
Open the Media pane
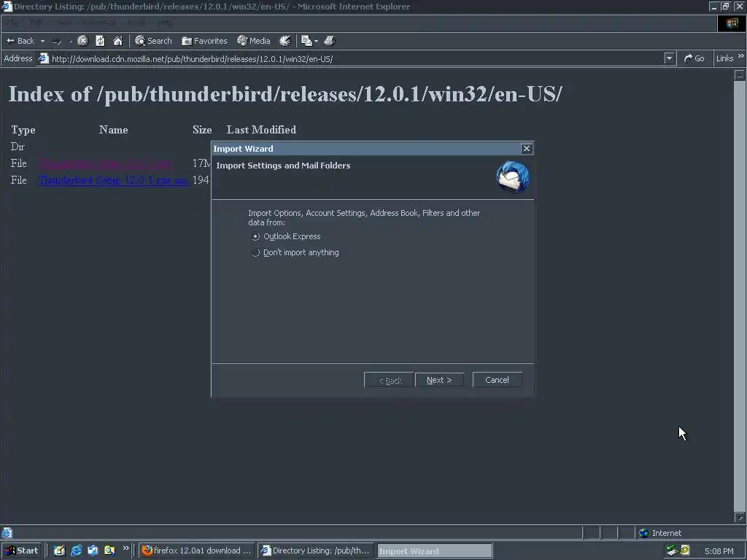pos(254,41)
